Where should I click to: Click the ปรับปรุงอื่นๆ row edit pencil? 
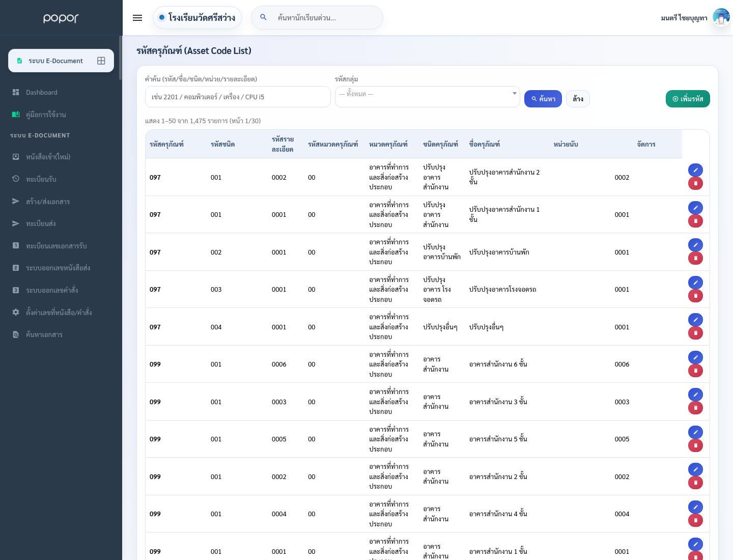point(695,320)
